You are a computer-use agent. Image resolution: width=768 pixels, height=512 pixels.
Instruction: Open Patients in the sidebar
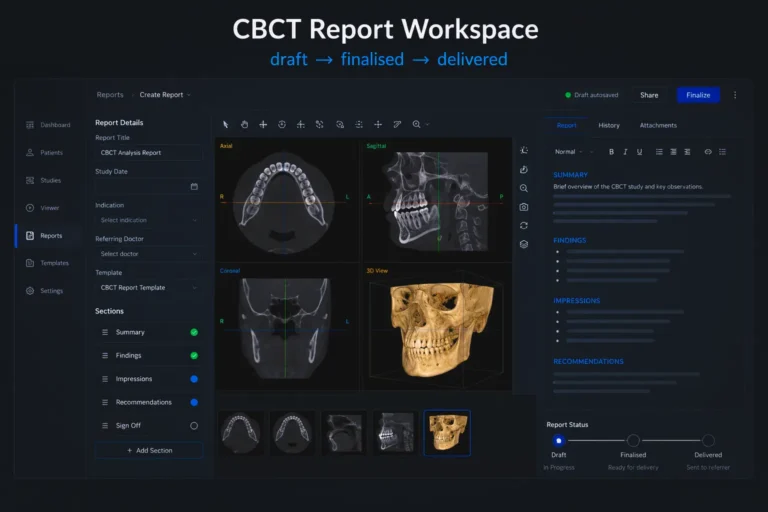click(x=44, y=152)
